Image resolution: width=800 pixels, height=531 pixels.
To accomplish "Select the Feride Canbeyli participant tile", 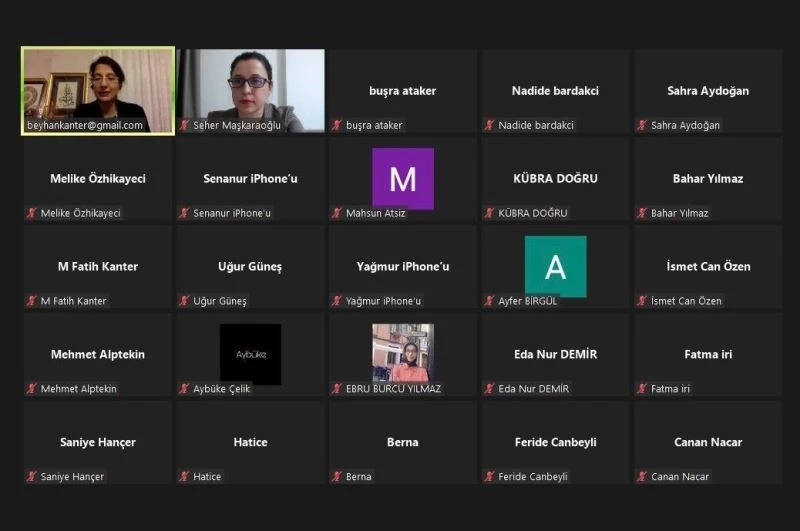I will coord(555,442).
